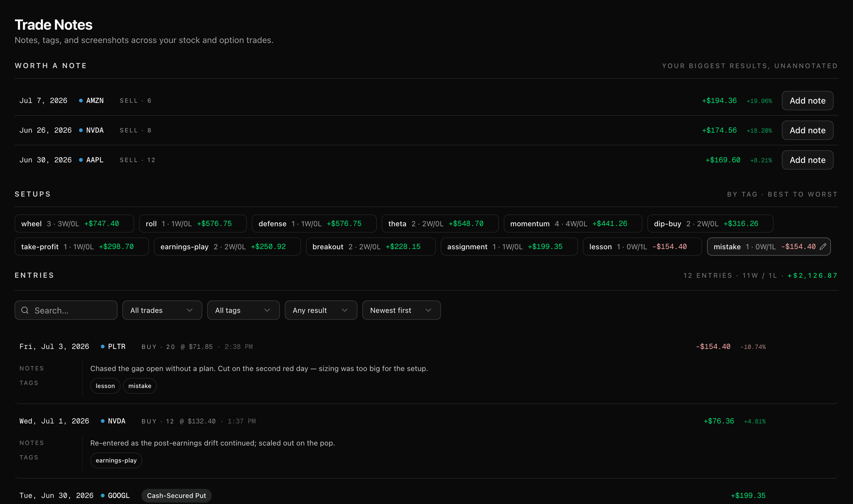853x504 pixels.
Task: Click the mistake tag on PLTR entry
Action: 140,386
